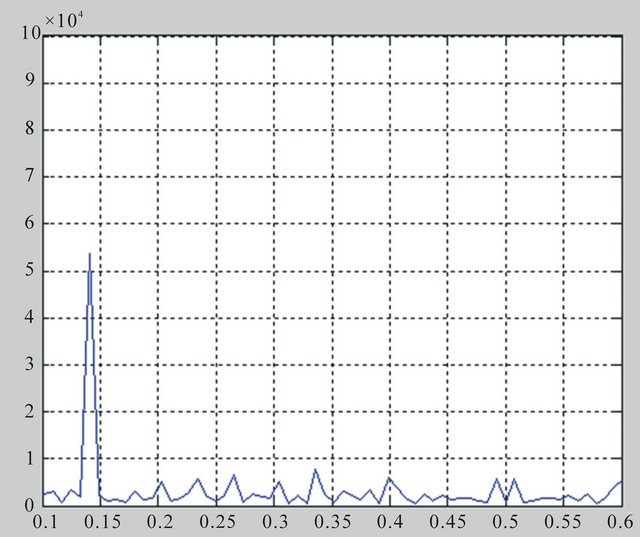The image size is (640, 537).
Task: Click the y-axis label 3
Action: (29, 364)
